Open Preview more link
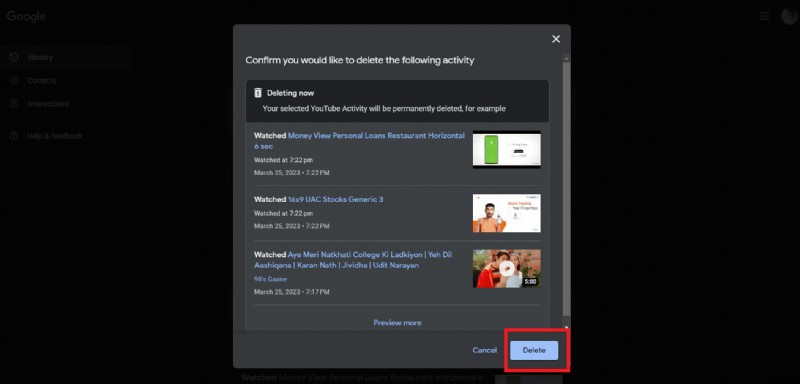800x384 pixels. [x=397, y=323]
